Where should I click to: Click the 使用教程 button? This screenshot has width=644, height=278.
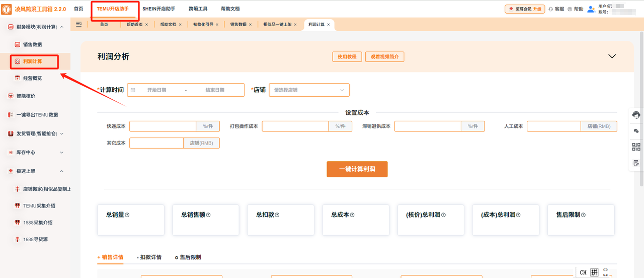pos(347,57)
